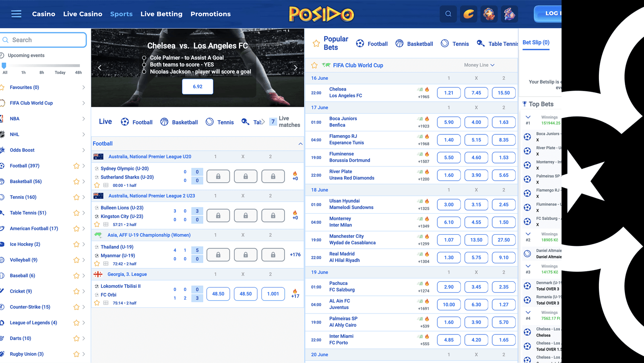
Task: Star the Lokomotiv Tbilisi II match
Action: click(x=97, y=303)
